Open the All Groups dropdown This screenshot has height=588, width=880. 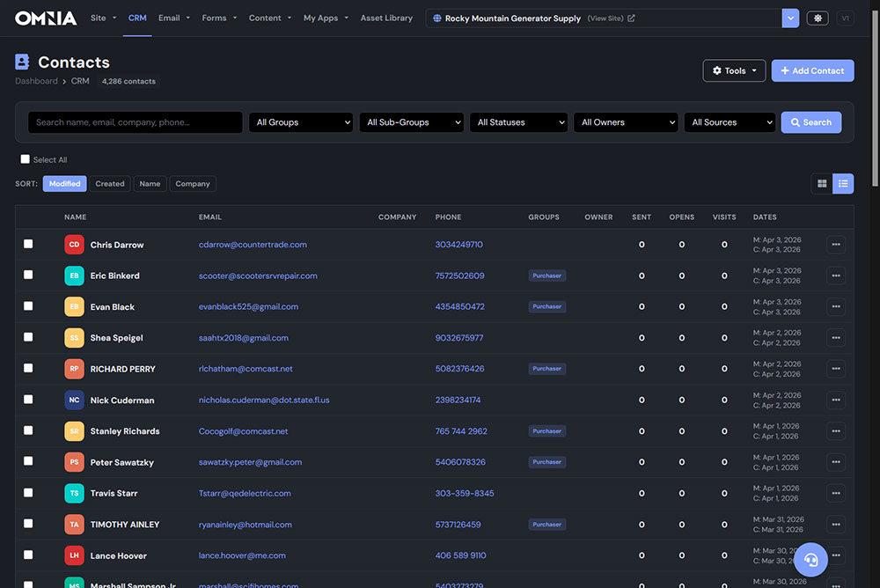pos(301,121)
